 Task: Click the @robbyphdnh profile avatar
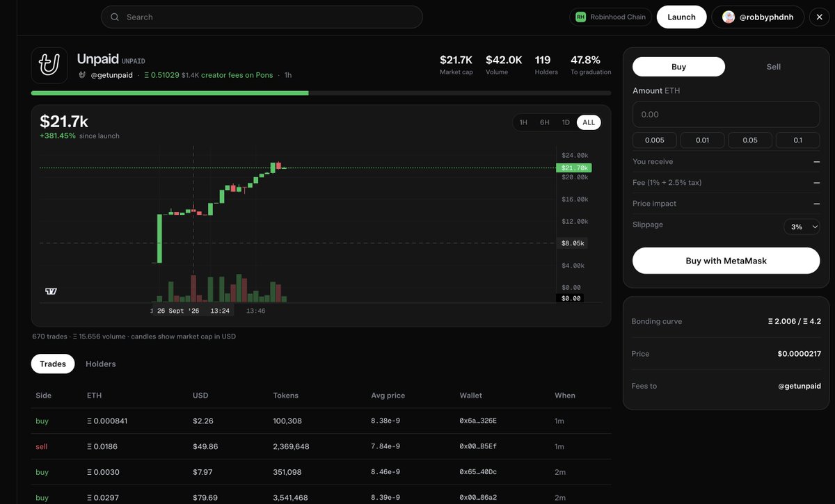point(729,17)
